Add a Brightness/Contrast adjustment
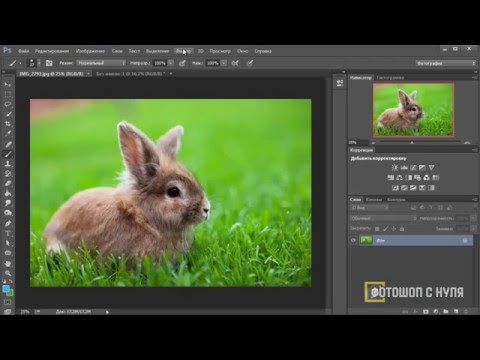The height and width of the screenshot is (360, 480). pos(395,168)
